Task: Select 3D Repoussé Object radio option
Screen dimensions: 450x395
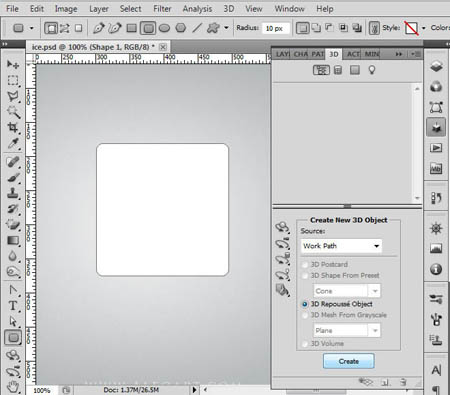Action: click(305, 304)
